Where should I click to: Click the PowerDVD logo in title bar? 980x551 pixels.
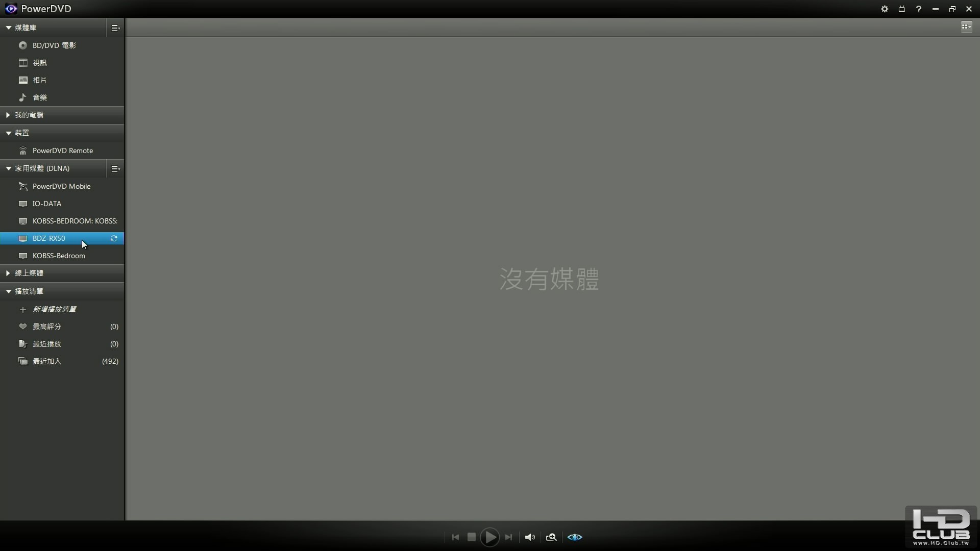point(11,9)
